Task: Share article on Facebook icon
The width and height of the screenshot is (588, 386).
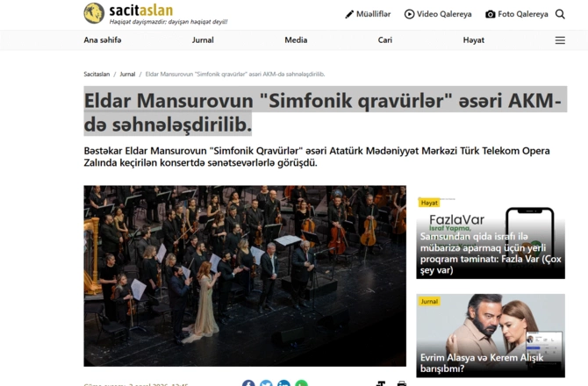Action: click(x=248, y=383)
